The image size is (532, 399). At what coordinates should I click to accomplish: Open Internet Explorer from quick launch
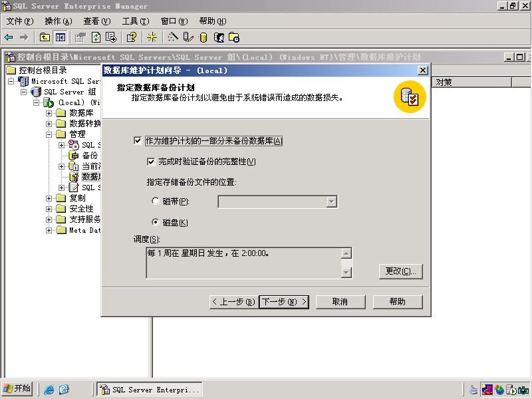click(49, 390)
